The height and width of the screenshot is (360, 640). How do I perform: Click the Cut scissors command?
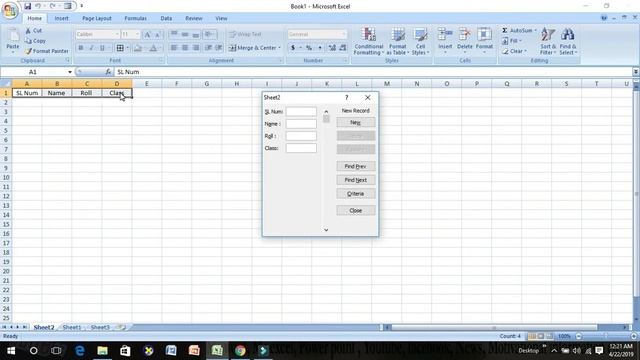coord(33,31)
